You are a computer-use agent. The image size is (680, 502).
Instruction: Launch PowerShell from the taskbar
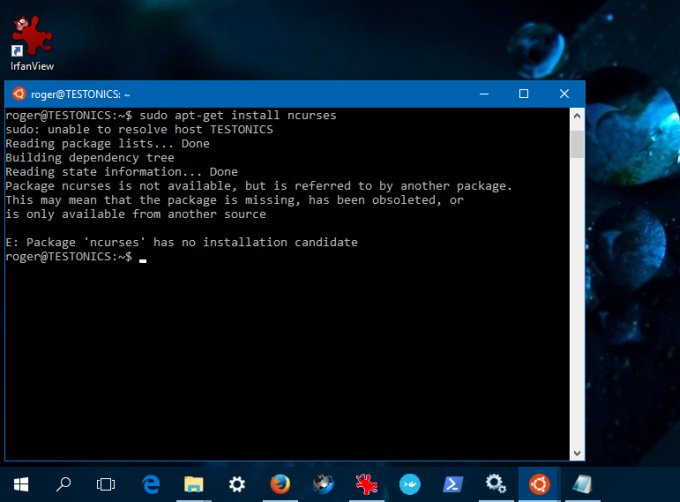453,484
